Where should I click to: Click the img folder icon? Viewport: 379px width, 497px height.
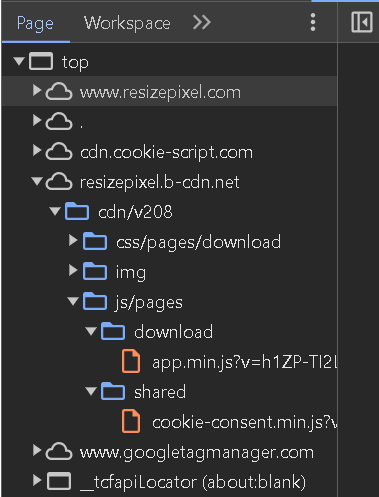click(95, 271)
